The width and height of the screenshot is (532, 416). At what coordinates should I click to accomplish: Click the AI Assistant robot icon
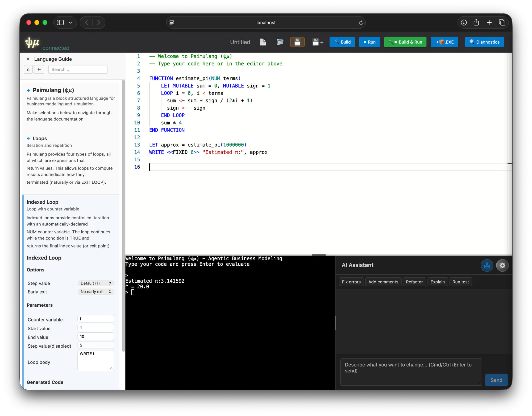click(x=487, y=265)
